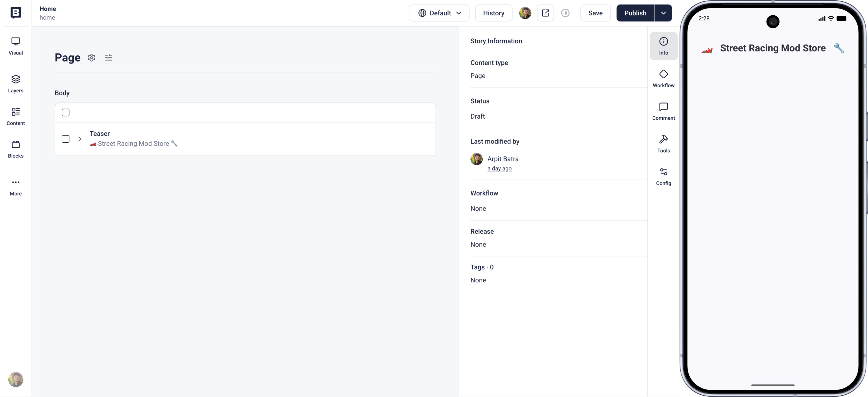This screenshot has width=868, height=397.
Task: Open the Default language dropdown
Action: [439, 13]
